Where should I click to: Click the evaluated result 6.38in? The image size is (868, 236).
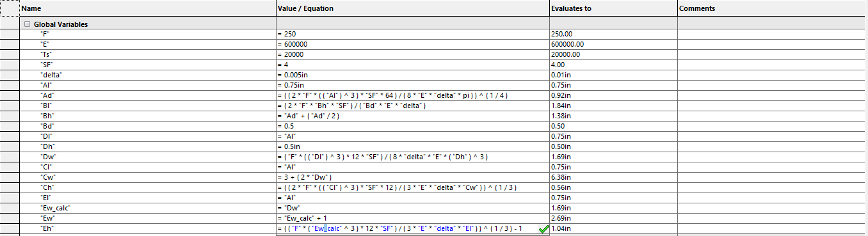[x=613, y=177]
